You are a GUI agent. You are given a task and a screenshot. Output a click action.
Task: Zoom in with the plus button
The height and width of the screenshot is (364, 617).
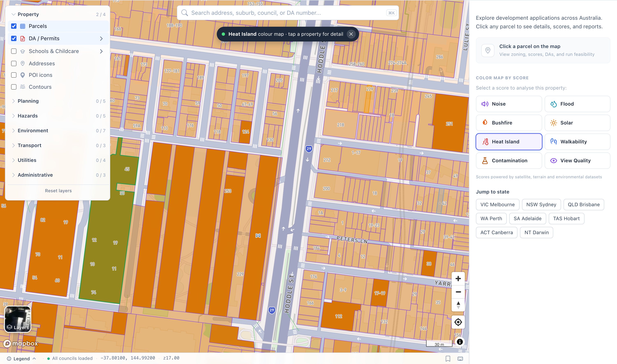458,279
